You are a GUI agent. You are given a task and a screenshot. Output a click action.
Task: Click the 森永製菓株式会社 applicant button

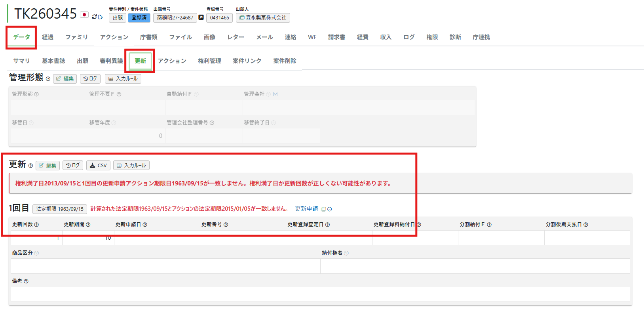pos(263,17)
